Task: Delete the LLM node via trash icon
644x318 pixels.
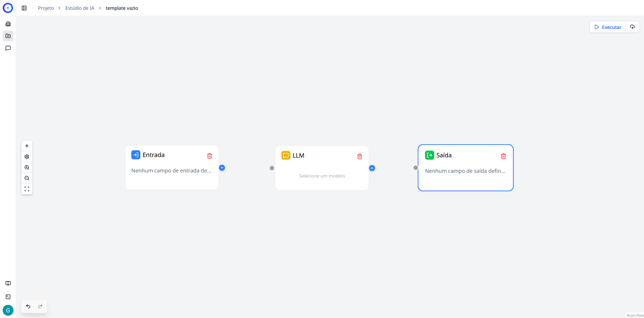Action: [360, 157]
